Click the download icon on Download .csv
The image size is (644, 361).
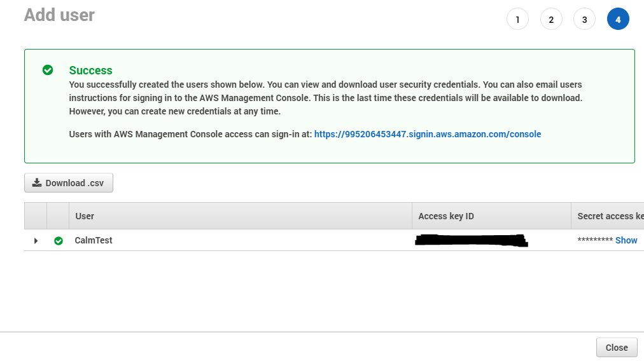coord(37,182)
